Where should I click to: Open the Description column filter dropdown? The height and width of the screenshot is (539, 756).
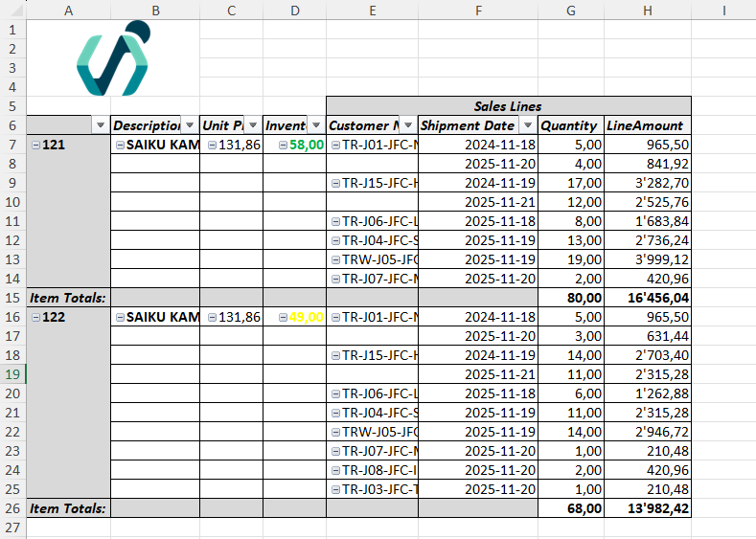[189, 125]
